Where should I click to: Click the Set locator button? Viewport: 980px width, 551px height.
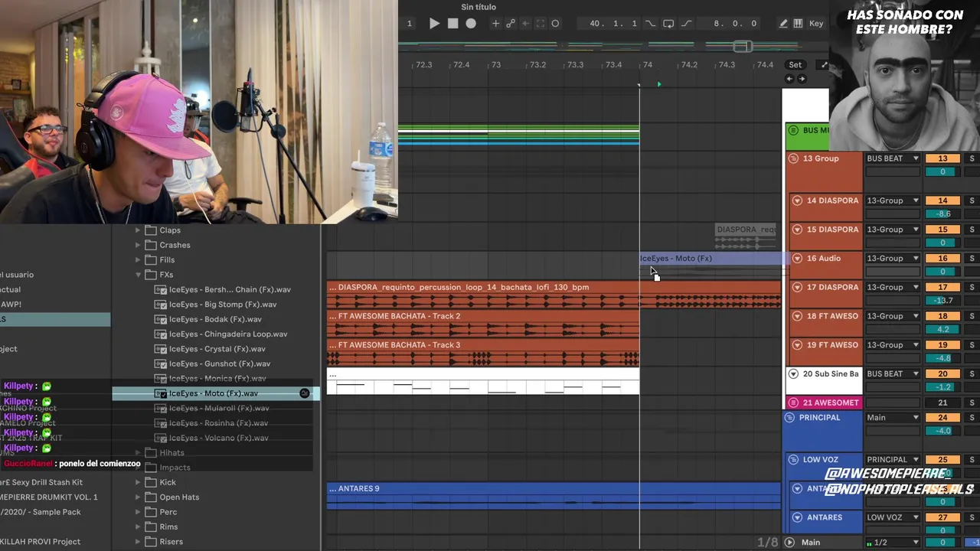click(x=795, y=65)
